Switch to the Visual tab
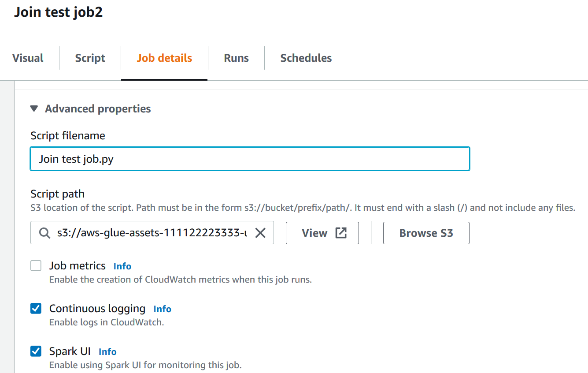The width and height of the screenshot is (588, 373). pos(28,58)
